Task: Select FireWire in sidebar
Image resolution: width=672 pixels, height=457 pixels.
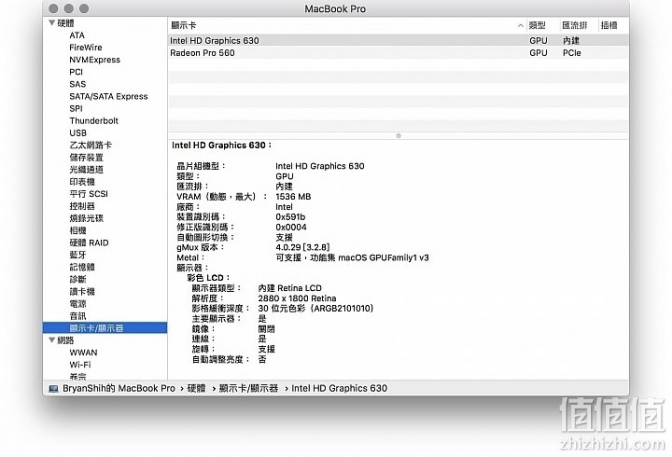Action: 86,47
